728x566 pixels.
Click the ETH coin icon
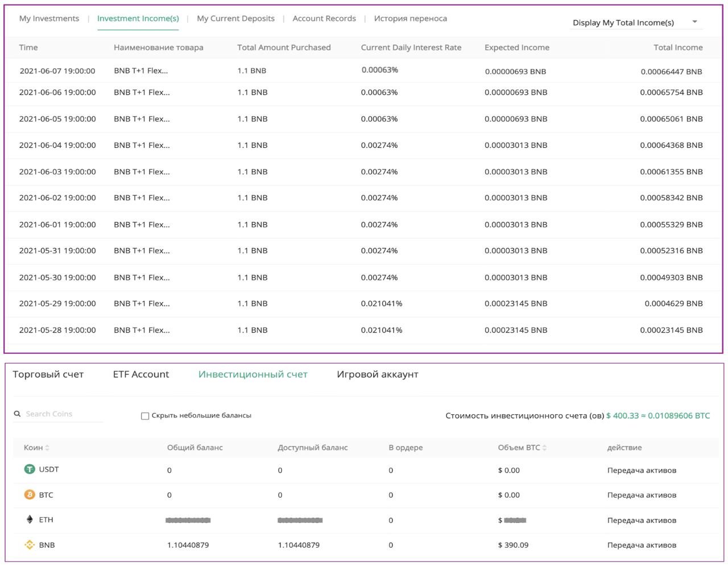[30, 519]
